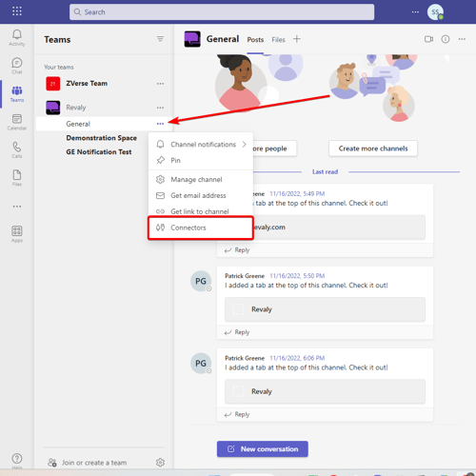Open manage teams gear icon
The height and width of the screenshot is (476, 476).
pyautogui.click(x=160, y=463)
